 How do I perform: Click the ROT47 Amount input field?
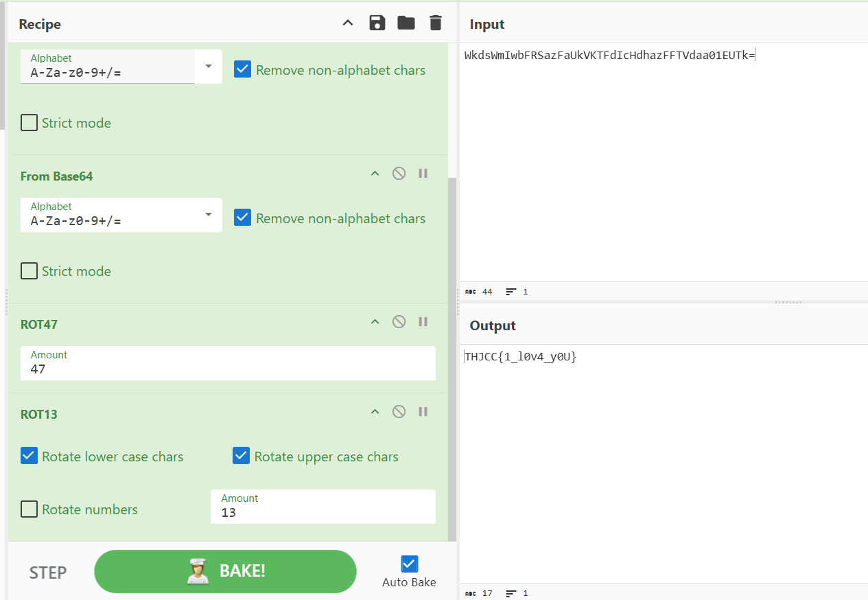(228, 363)
